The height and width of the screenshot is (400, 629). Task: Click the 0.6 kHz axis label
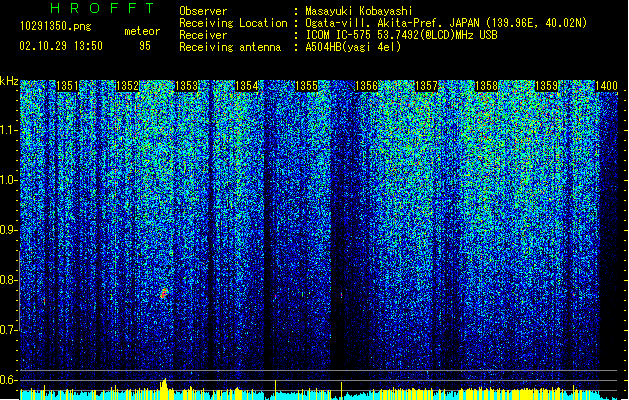click(9, 380)
